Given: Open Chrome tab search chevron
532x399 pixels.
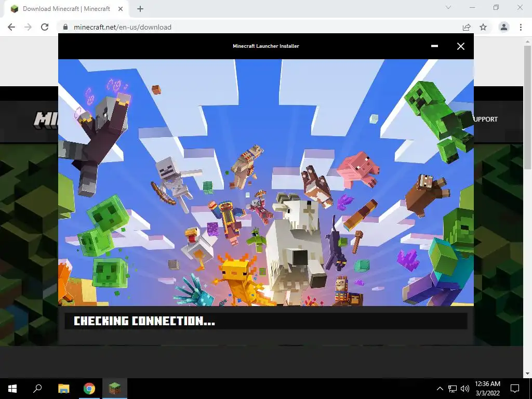Looking at the screenshot, I should [x=448, y=7].
